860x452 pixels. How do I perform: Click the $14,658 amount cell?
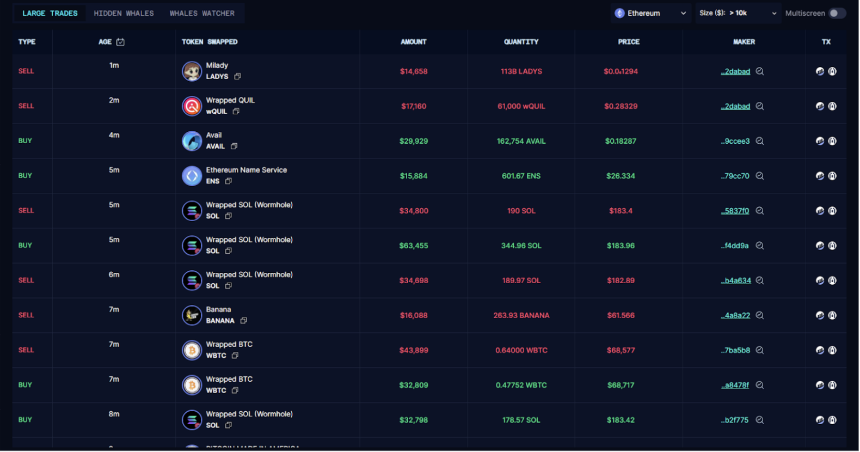pos(414,71)
